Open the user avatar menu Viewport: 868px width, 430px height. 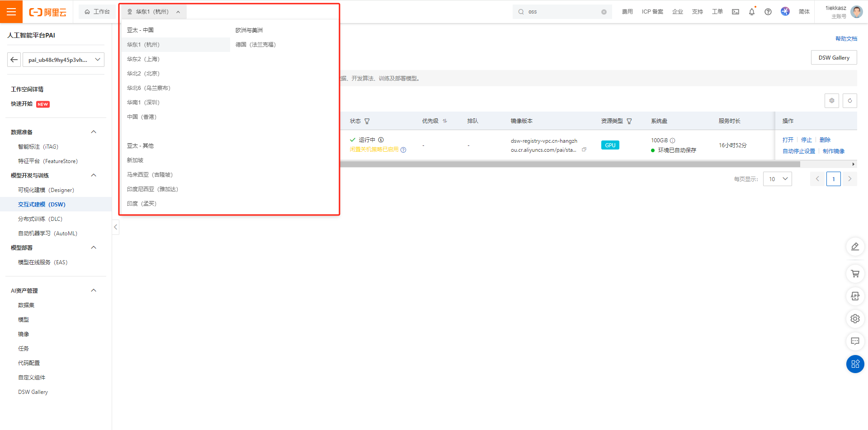tap(856, 12)
